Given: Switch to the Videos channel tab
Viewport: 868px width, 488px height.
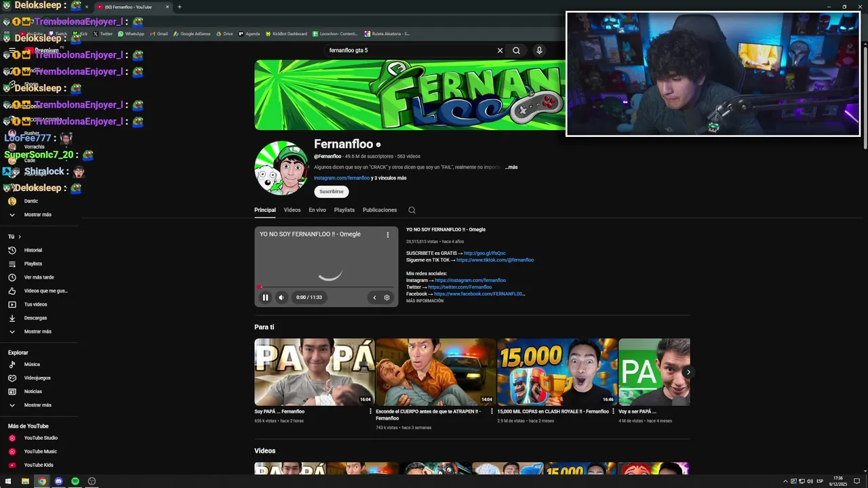Looking at the screenshot, I should pos(292,210).
